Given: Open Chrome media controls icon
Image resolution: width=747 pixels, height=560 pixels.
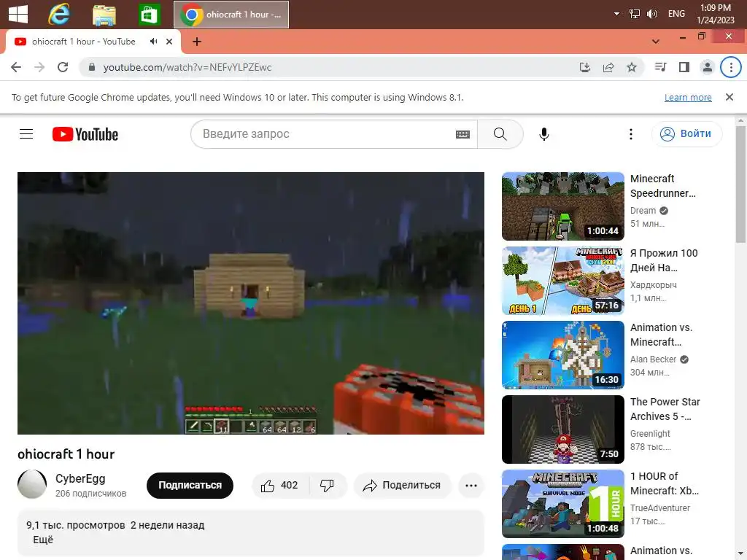Looking at the screenshot, I should [x=660, y=67].
